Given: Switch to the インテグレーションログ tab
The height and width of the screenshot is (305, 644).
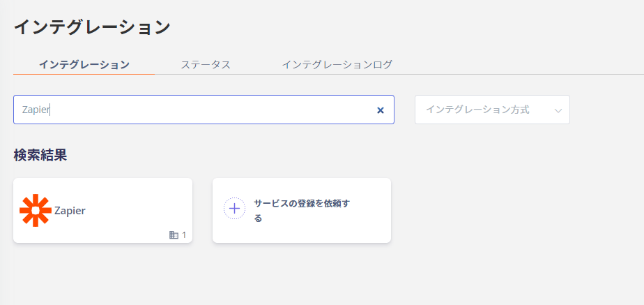Looking at the screenshot, I should tap(337, 65).
